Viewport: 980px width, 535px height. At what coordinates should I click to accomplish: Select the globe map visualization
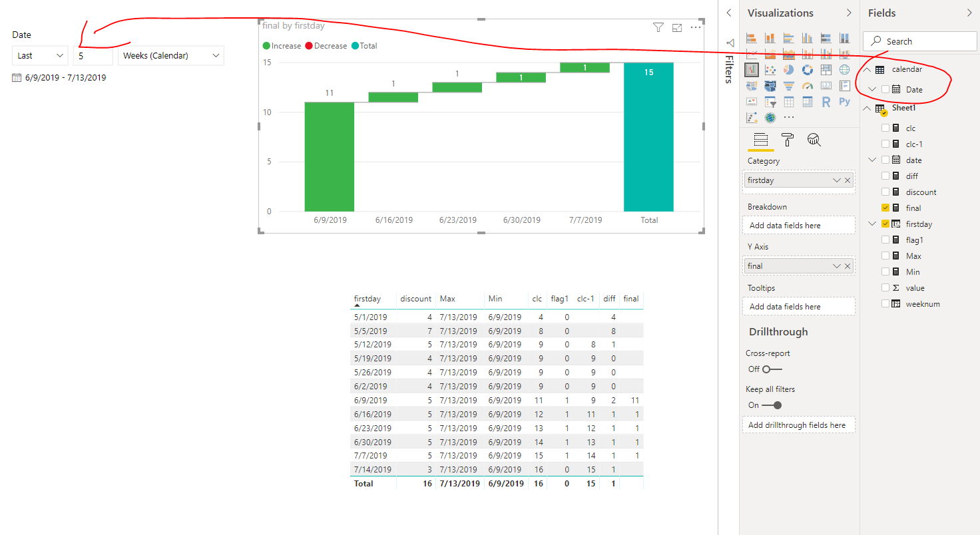845,70
